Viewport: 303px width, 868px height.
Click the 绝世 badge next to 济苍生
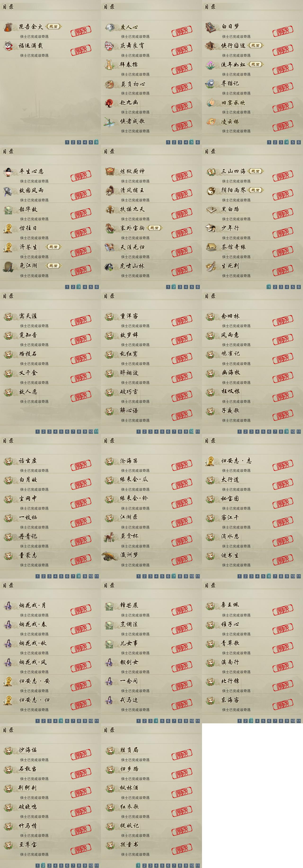pyautogui.click(x=54, y=247)
